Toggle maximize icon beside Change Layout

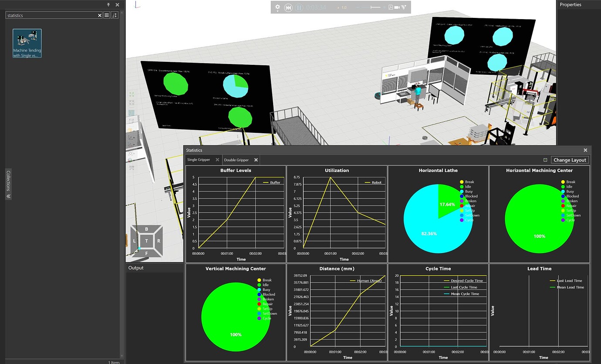(545, 160)
